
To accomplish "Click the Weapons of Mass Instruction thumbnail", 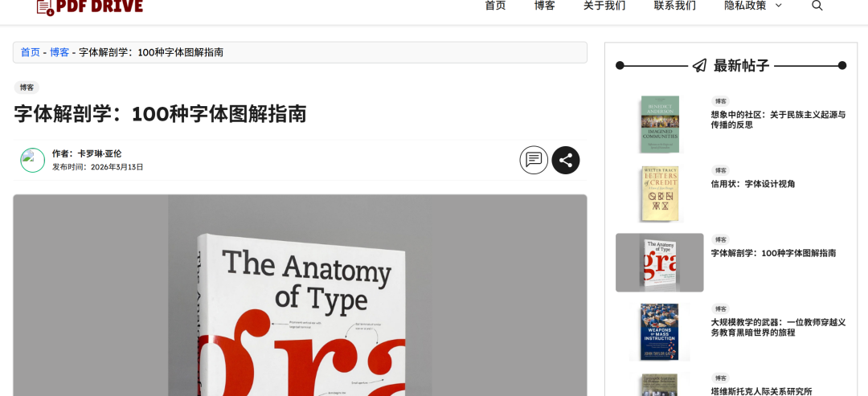I will pyautogui.click(x=660, y=332).
